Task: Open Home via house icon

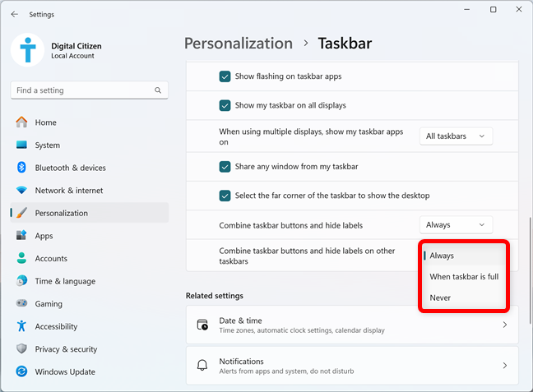Action: pyautogui.click(x=21, y=122)
